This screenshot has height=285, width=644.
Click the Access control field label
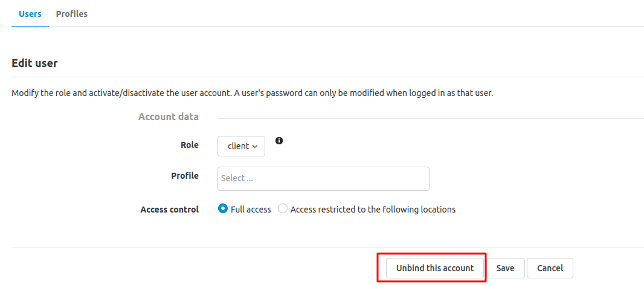[170, 210]
